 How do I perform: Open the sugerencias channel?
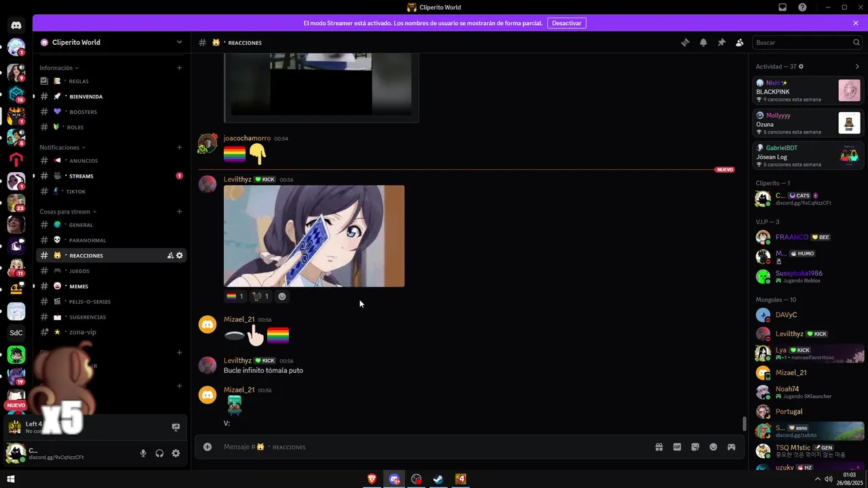click(x=112, y=317)
